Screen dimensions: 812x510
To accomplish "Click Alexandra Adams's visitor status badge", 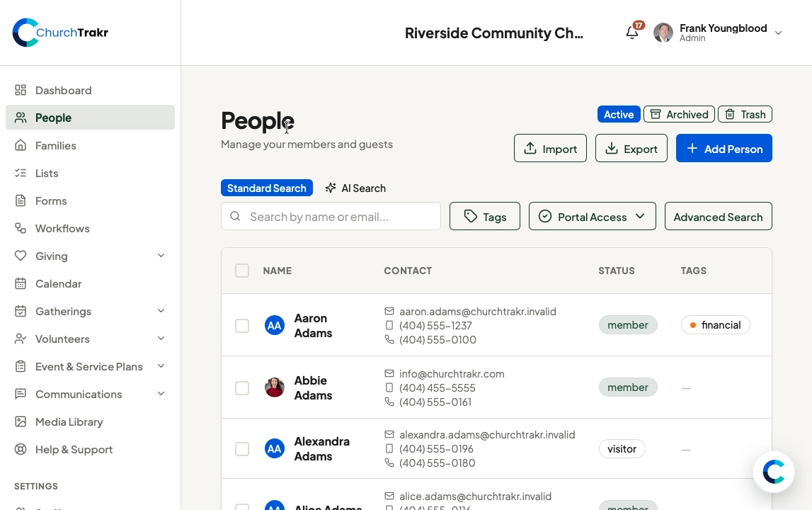I will [x=622, y=449].
